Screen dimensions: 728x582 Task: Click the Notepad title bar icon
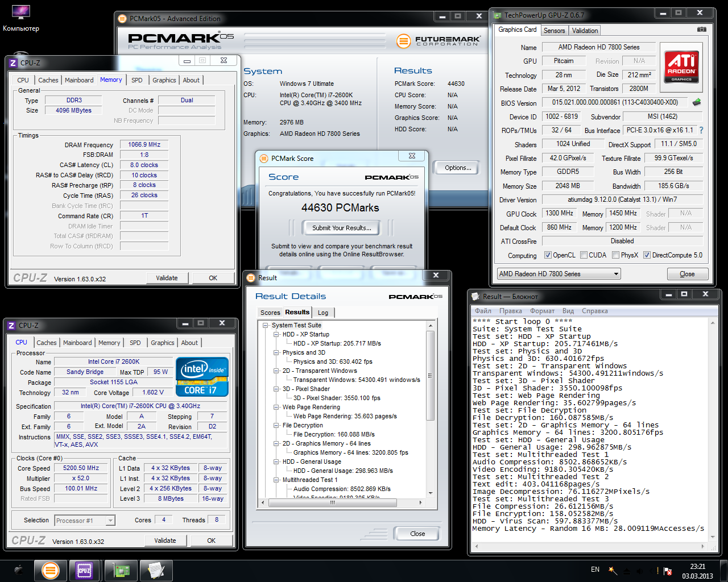[x=475, y=296]
